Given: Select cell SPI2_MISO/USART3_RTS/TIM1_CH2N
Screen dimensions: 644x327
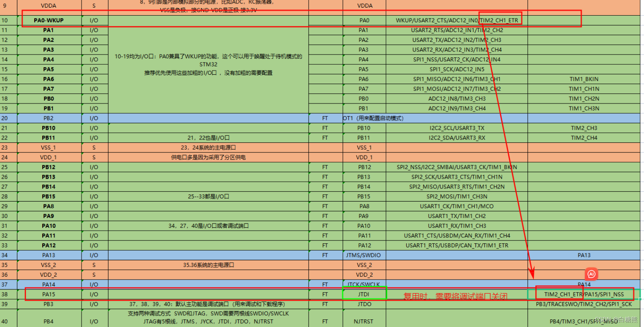Looking at the screenshot, I should [x=457, y=186].
